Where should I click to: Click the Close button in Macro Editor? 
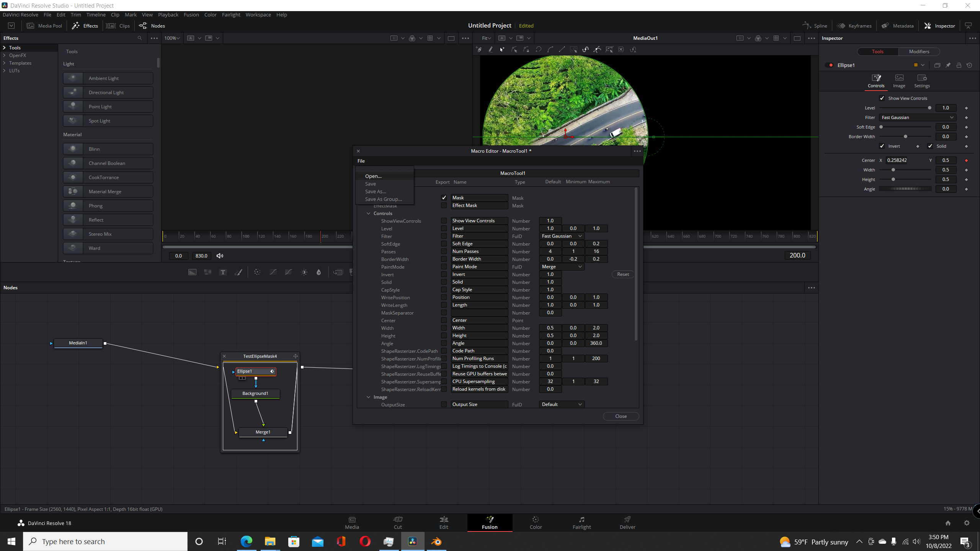pos(621,416)
